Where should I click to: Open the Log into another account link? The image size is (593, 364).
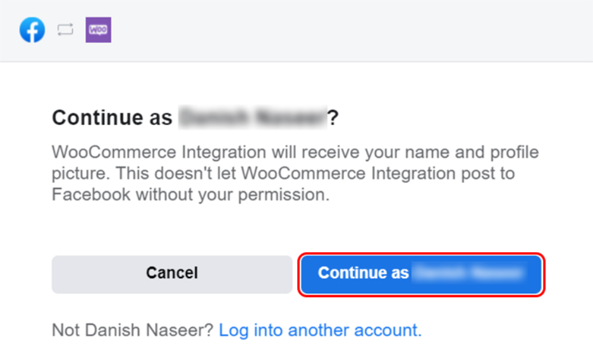(x=320, y=330)
